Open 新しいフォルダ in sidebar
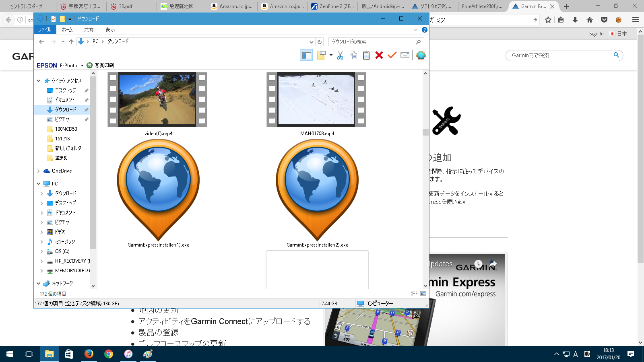644x362 pixels. [x=68, y=148]
